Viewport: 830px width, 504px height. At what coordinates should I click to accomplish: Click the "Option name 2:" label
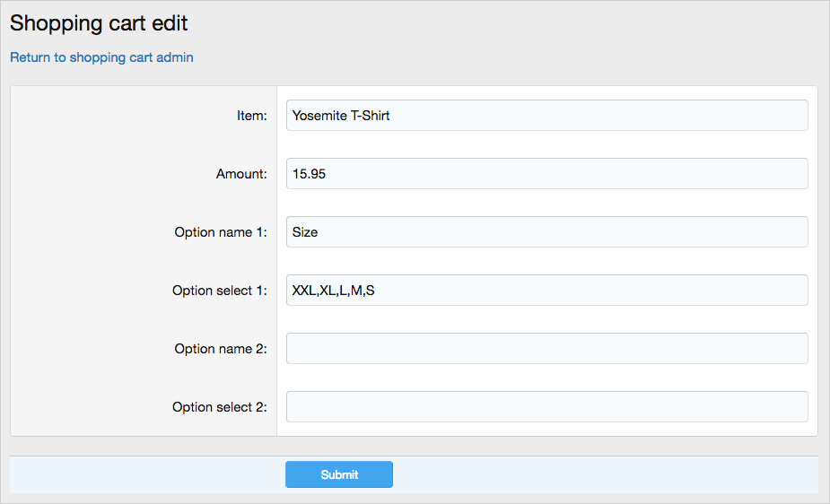coord(221,349)
